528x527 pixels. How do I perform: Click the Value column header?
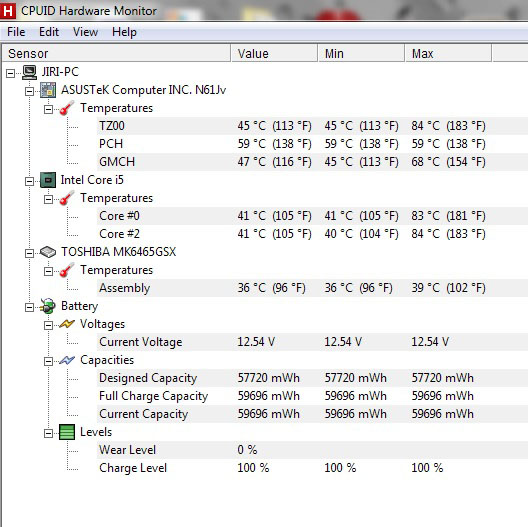pyautogui.click(x=274, y=54)
